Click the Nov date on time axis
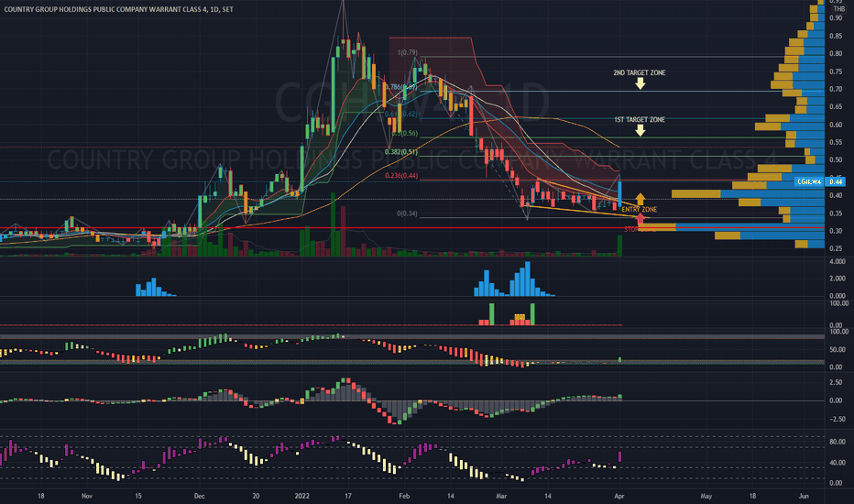 [x=87, y=496]
